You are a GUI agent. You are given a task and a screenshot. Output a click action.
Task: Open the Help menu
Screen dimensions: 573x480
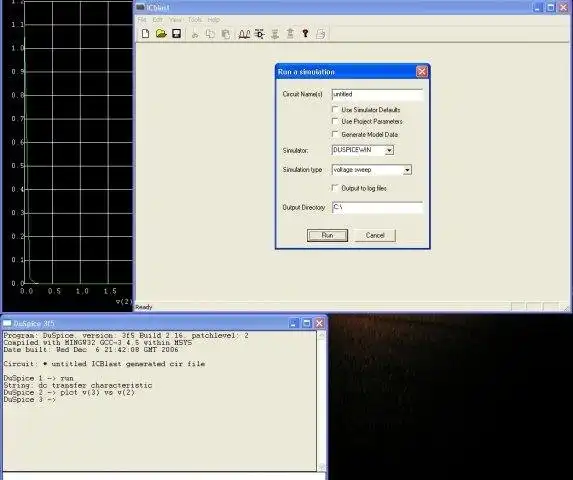point(214,20)
